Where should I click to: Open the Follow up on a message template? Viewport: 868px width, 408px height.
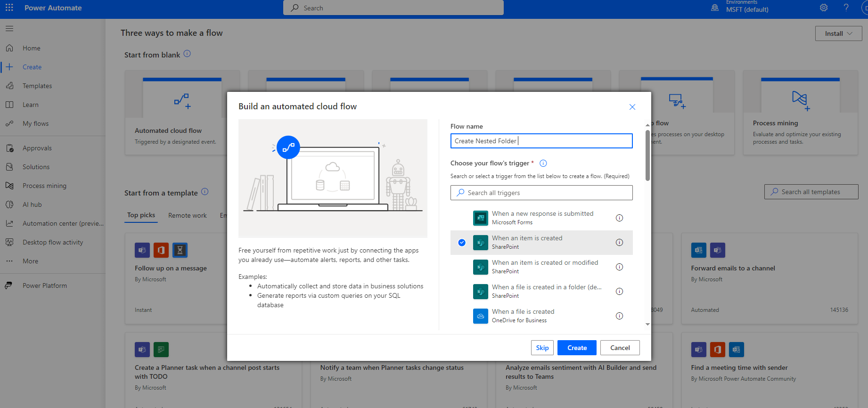(x=171, y=268)
